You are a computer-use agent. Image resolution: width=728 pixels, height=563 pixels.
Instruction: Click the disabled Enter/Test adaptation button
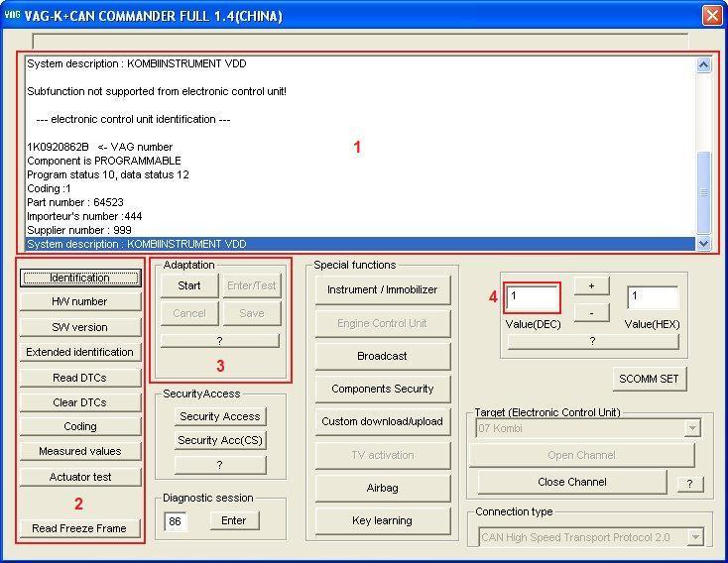pyautogui.click(x=252, y=285)
